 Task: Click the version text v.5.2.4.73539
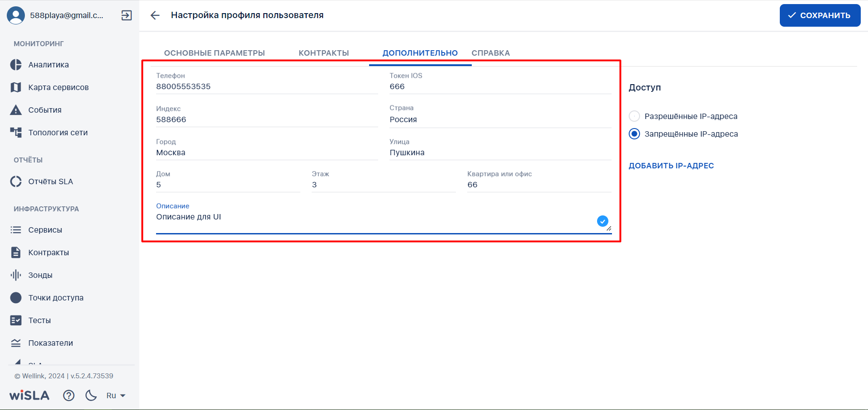click(92, 376)
